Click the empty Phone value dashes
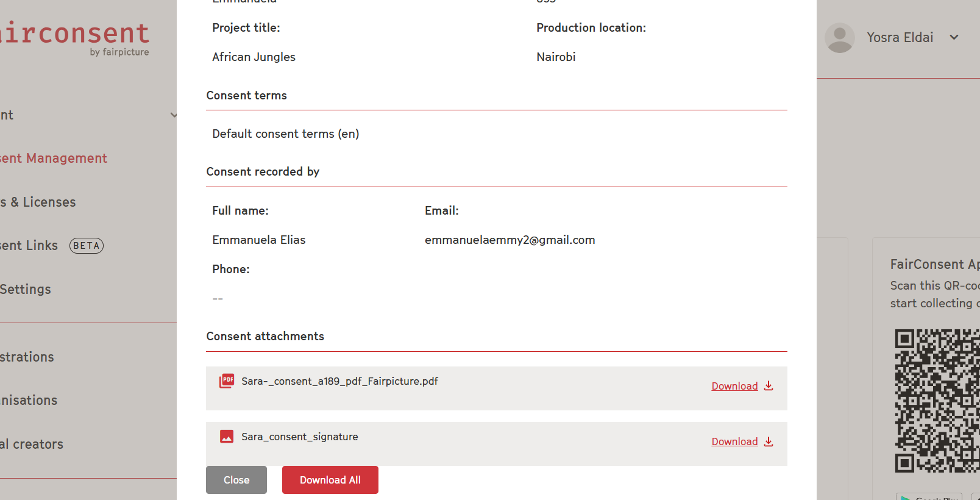The width and height of the screenshot is (980, 500). tap(218, 299)
